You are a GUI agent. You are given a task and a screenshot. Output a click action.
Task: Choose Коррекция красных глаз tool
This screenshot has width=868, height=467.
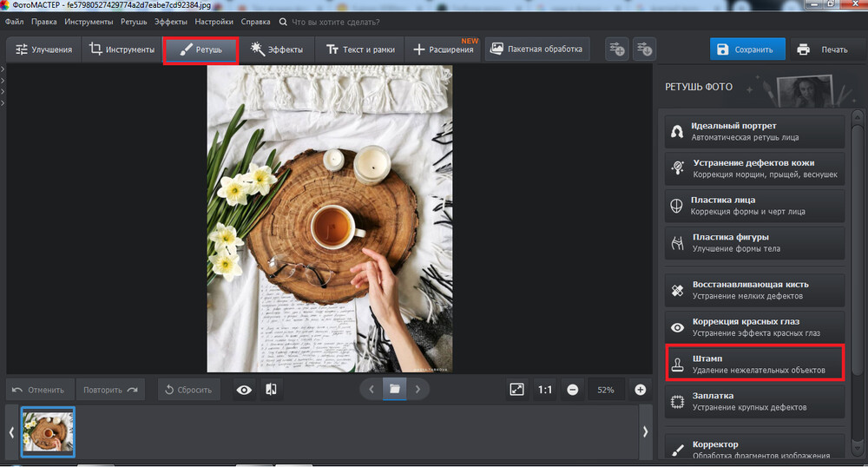(x=754, y=326)
